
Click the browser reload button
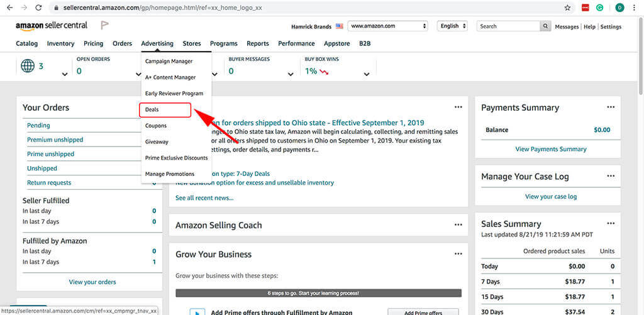[x=38, y=8]
